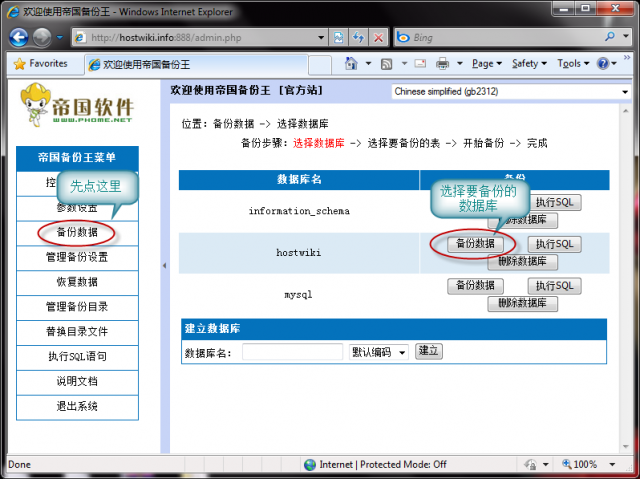Click the red Stop loading icon

tap(379, 37)
